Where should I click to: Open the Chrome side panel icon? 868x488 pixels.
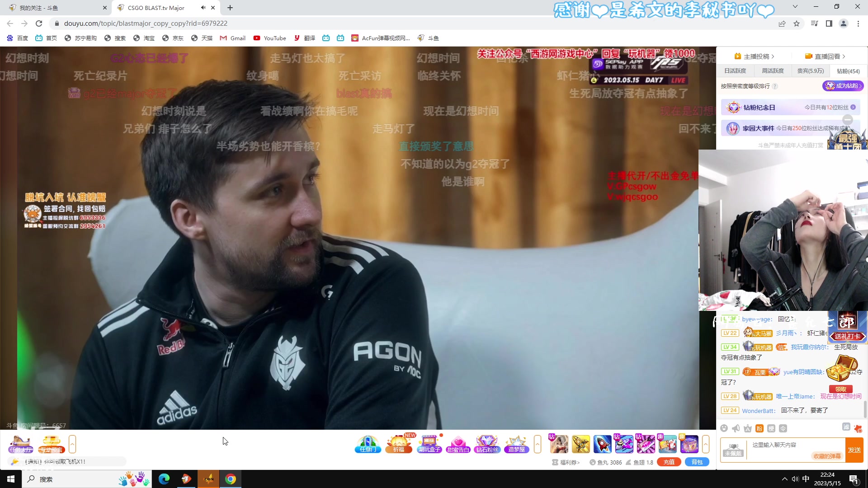click(829, 23)
